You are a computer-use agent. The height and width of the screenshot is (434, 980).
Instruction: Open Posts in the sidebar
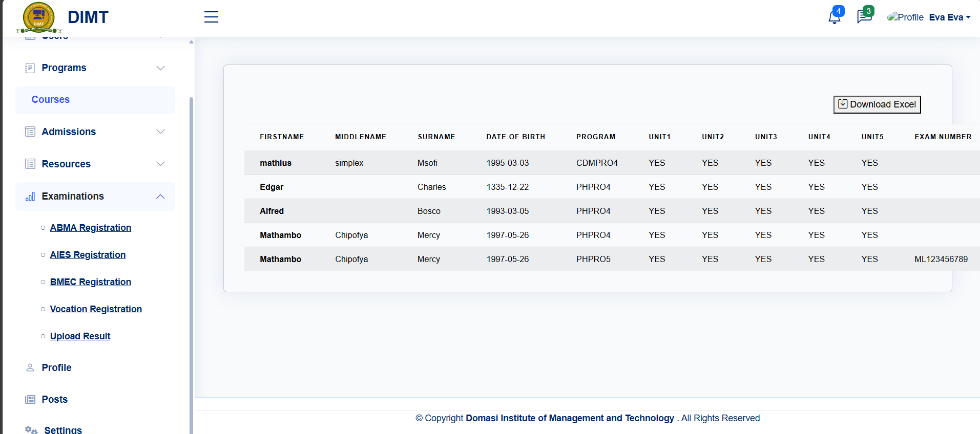click(54, 399)
